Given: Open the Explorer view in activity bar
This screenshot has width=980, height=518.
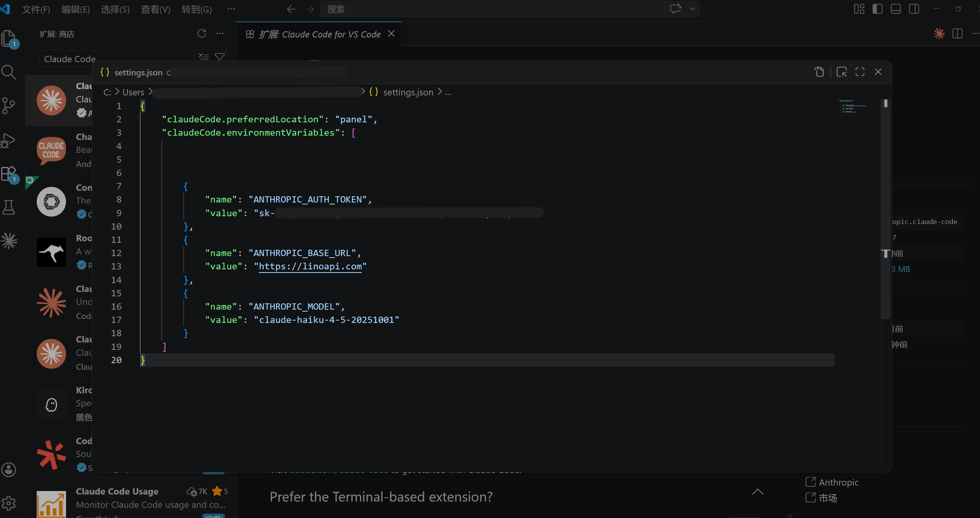Looking at the screenshot, I should (x=9, y=38).
